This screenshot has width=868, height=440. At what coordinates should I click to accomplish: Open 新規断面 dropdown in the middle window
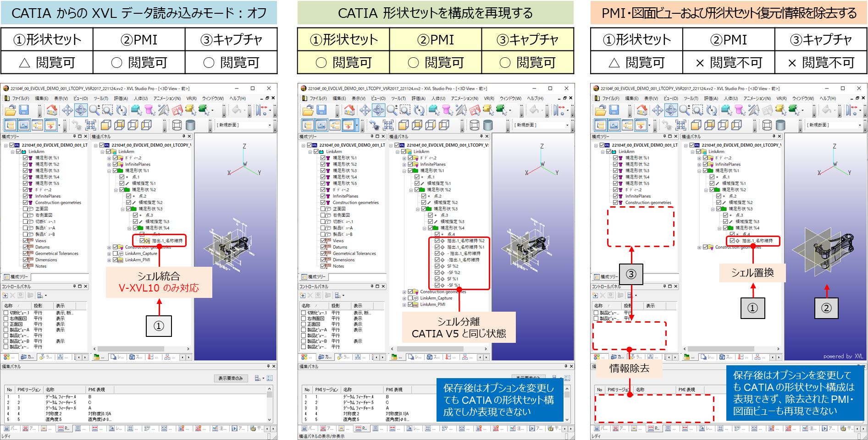point(567,125)
